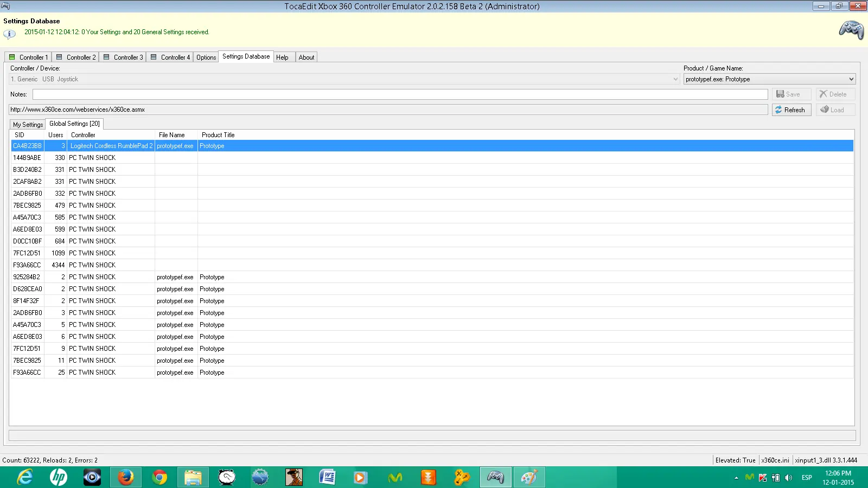
Task: Open Microsoft Word from the taskbar
Action: [328, 477]
